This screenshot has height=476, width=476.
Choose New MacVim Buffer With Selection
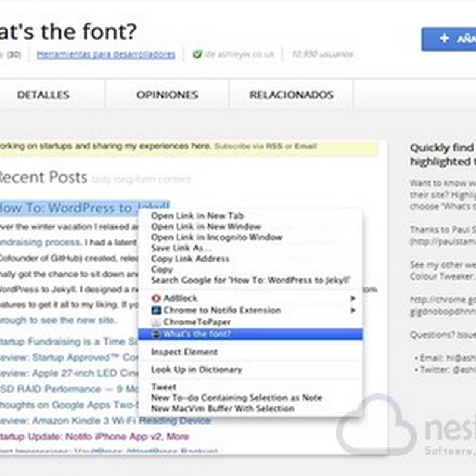point(250,408)
